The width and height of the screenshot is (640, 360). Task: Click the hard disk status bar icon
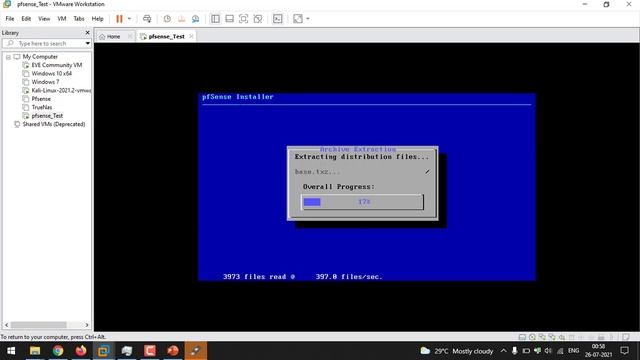coord(522,337)
